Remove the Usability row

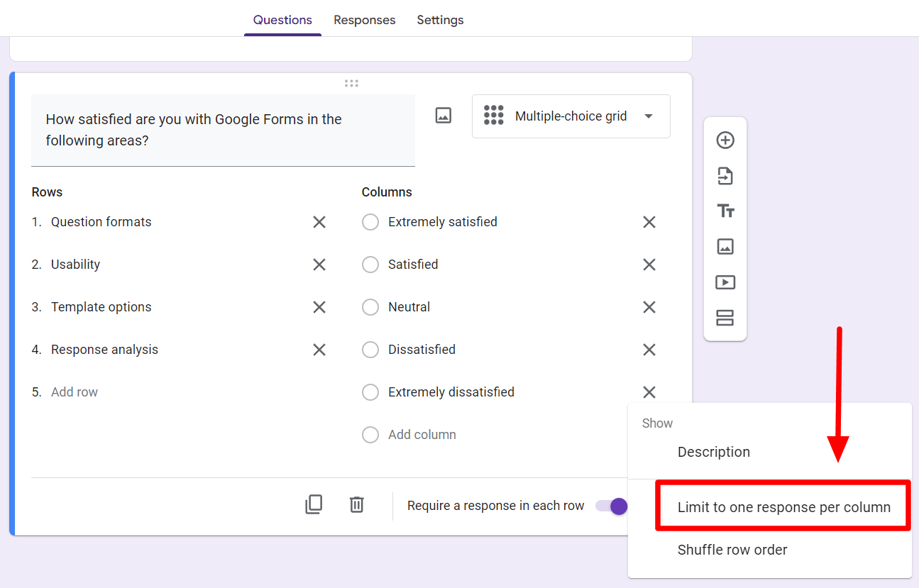pyautogui.click(x=319, y=265)
